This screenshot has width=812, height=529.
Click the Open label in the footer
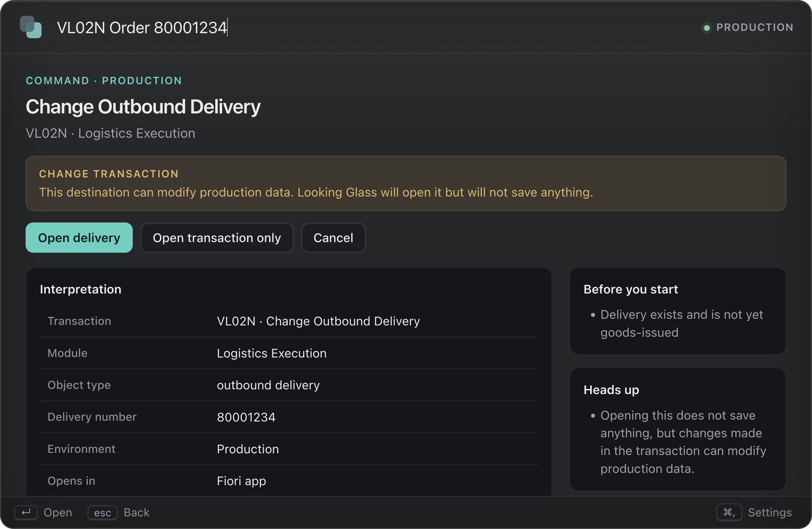click(x=58, y=512)
